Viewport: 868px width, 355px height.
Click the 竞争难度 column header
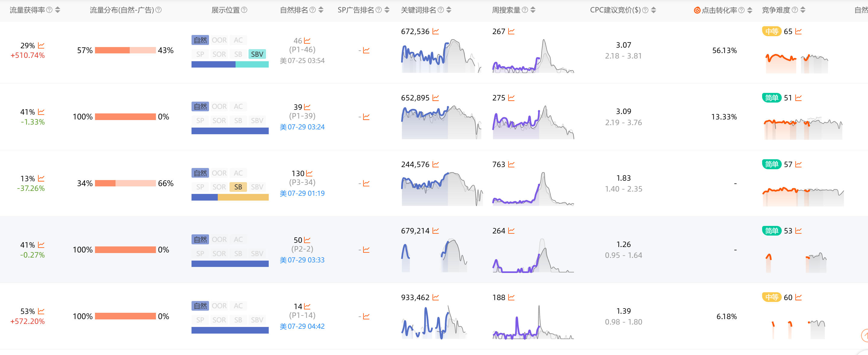tap(776, 10)
